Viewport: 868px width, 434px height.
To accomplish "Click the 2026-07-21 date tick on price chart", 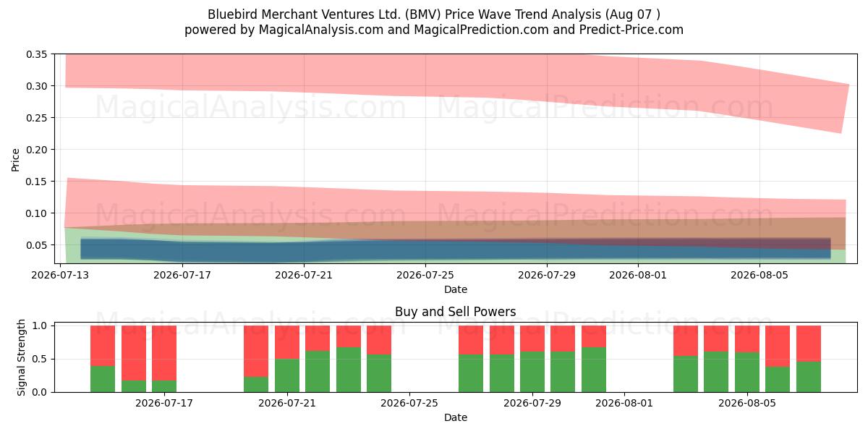I will pos(304,275).
